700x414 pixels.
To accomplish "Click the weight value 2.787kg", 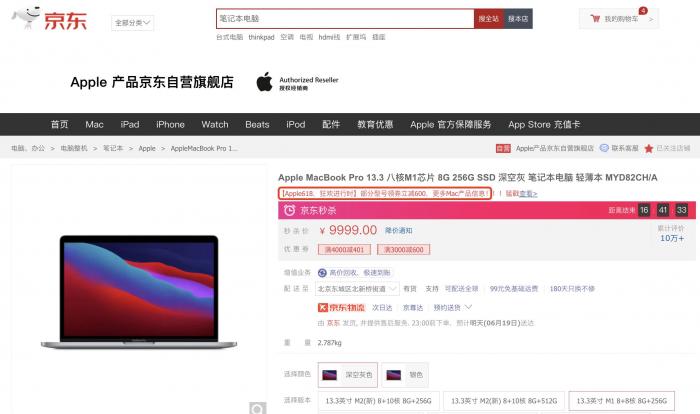I will click(x=329, y=343).
